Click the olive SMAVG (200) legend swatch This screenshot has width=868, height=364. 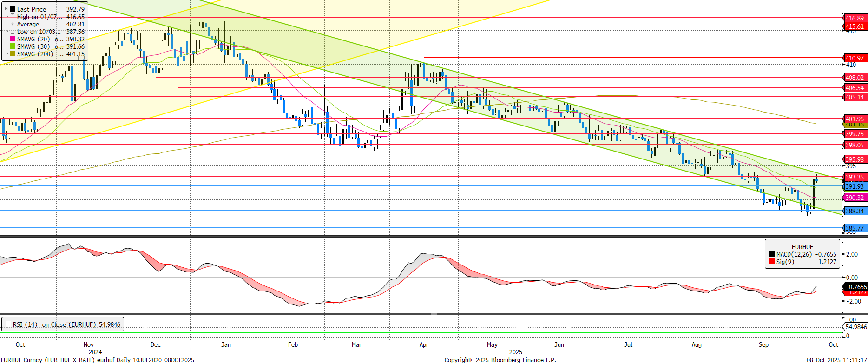(x=13, y=54)
